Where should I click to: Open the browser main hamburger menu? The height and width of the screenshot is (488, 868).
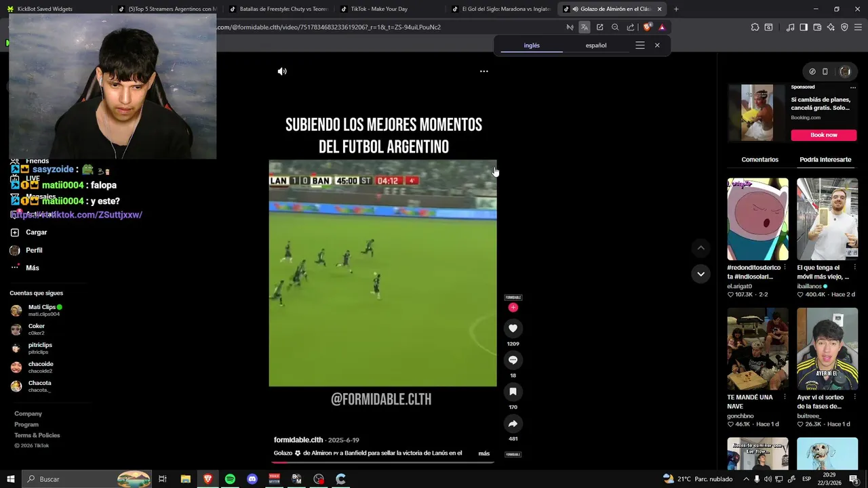click(x=859, y=27)
